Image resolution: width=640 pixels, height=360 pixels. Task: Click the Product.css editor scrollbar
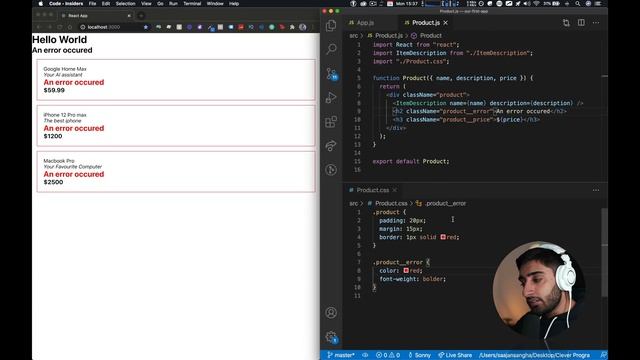pyautogui.click(x=604, y=253)
